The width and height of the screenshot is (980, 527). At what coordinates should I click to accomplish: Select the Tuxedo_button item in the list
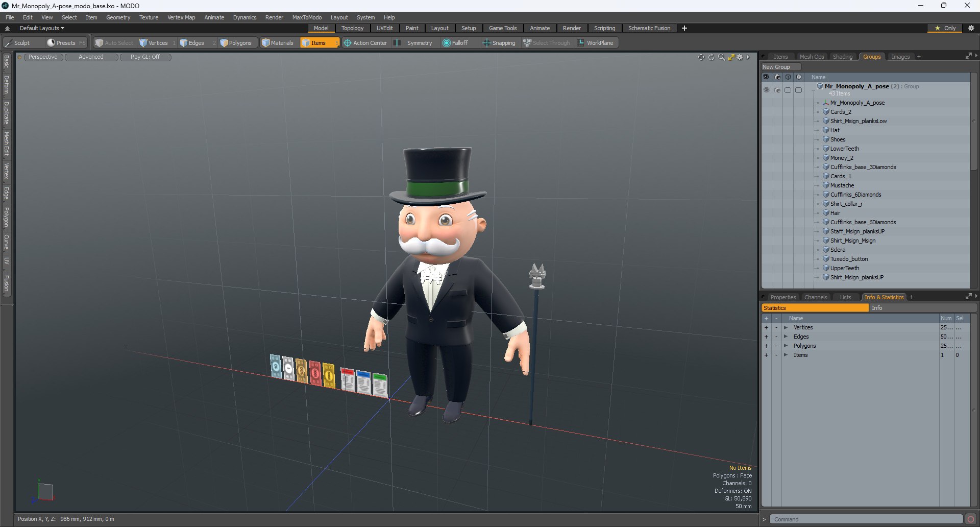point(849,259)
